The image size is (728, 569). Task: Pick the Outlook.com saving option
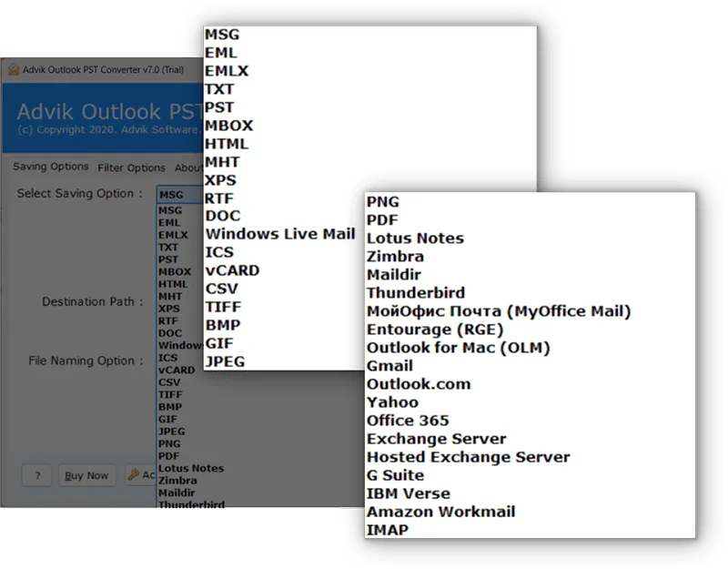[x=419, y=384]
